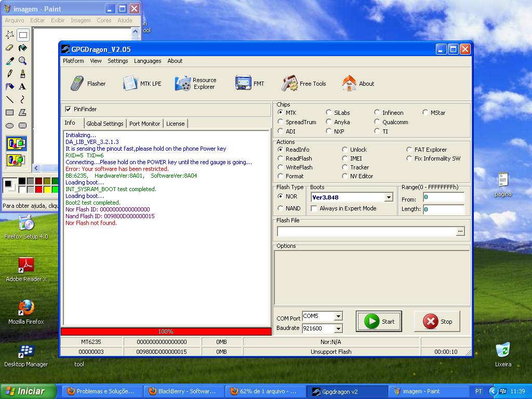Select the Text tool in Paint
This screenshot has height=399, width=532.
(23, 86)
